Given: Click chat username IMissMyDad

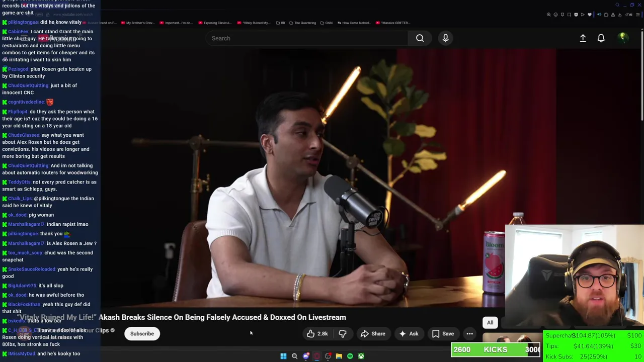Looking at the screenshot, I should 22,354.
